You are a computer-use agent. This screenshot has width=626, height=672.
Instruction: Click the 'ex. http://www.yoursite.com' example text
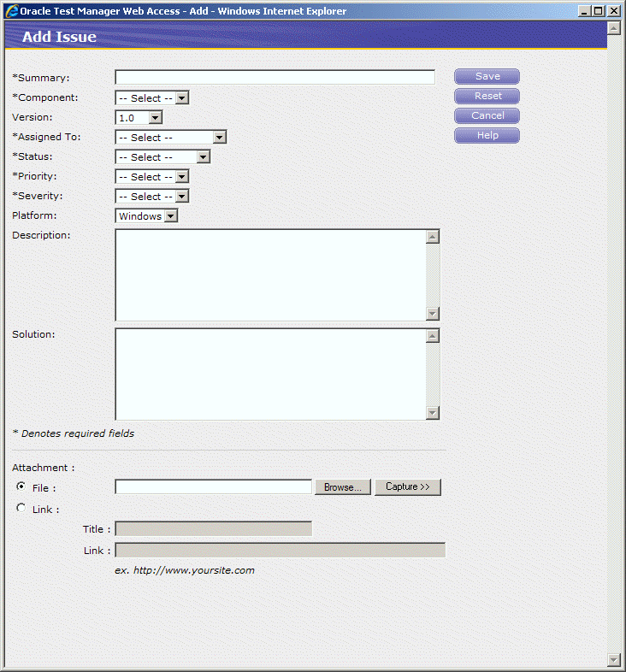[x=185, y=570]
